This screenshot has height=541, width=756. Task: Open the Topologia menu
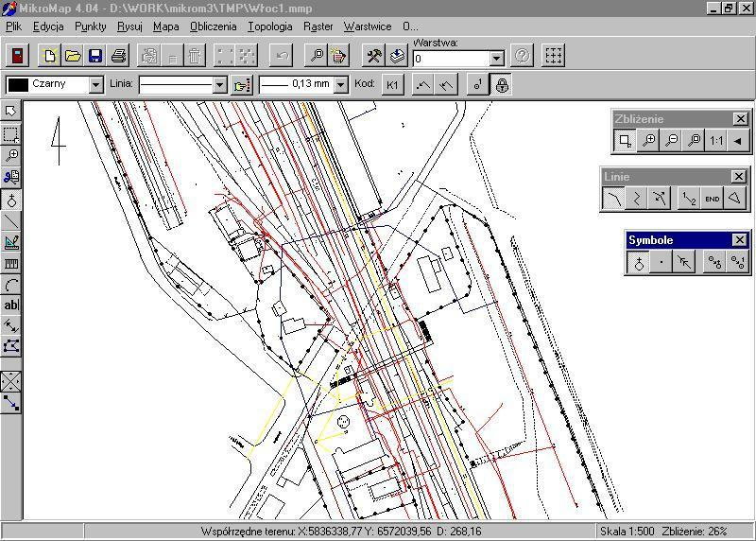269,26
